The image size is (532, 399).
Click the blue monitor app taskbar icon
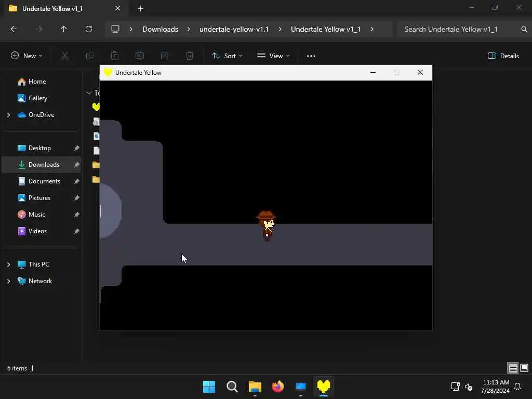(x=301, y=387)
